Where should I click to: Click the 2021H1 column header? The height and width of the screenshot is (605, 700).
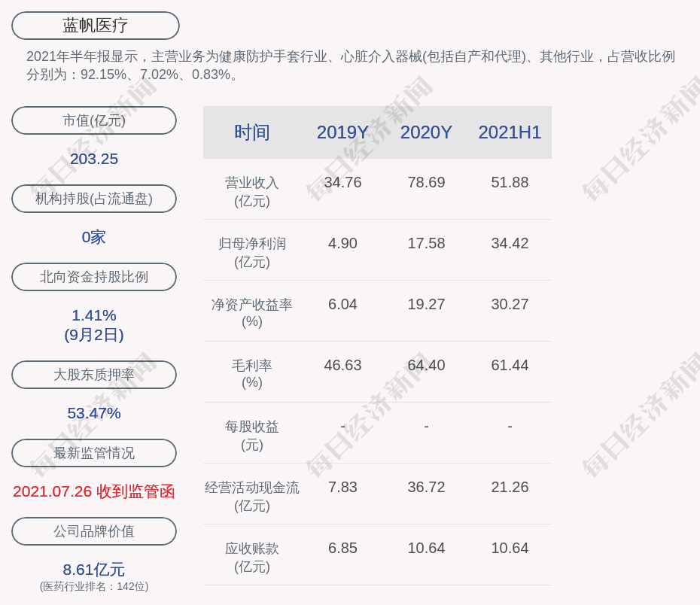[510, 132]
